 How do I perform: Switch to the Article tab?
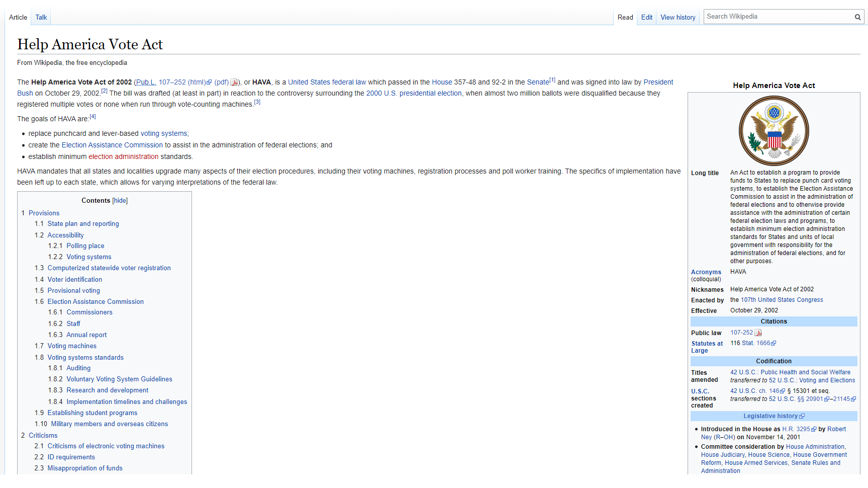coord(18,17)
